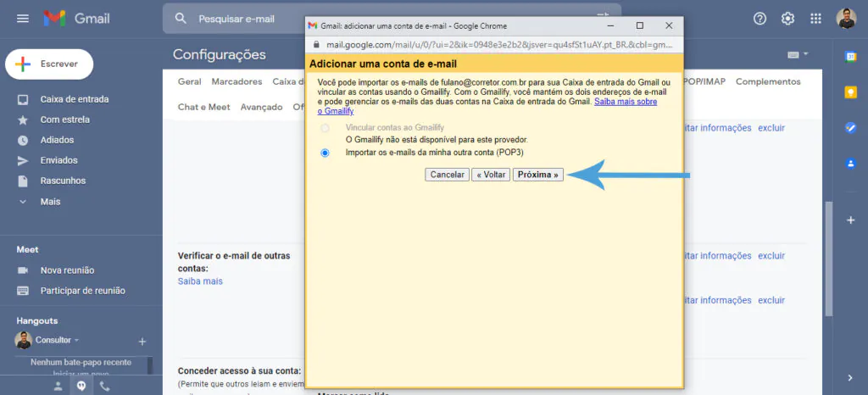Open Contacts in side panel
This screenshot has height=395, width=868.
pos(850,164)
